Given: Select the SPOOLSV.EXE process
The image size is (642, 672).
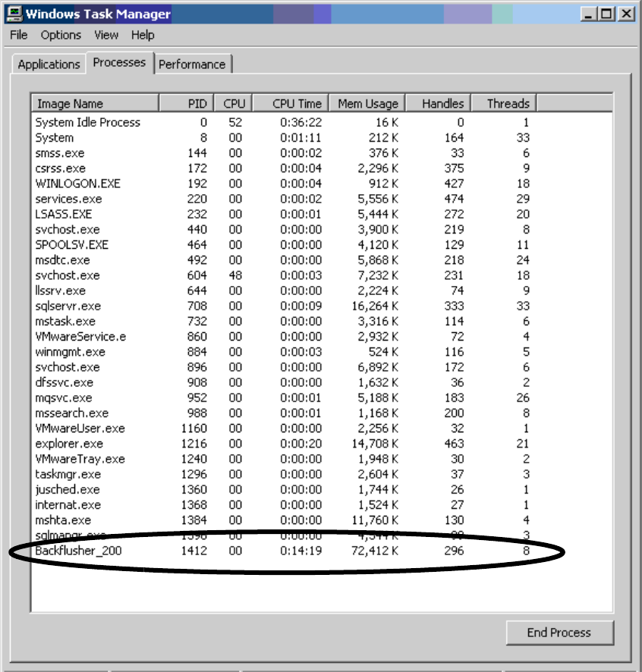Looking at the screenshot, I should coord(283,245).
